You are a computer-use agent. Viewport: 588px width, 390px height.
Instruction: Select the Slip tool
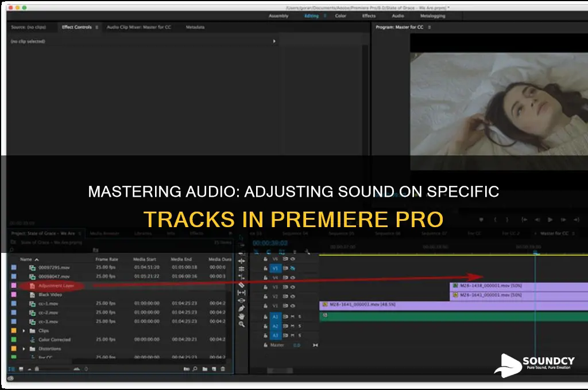click(242, 292)
